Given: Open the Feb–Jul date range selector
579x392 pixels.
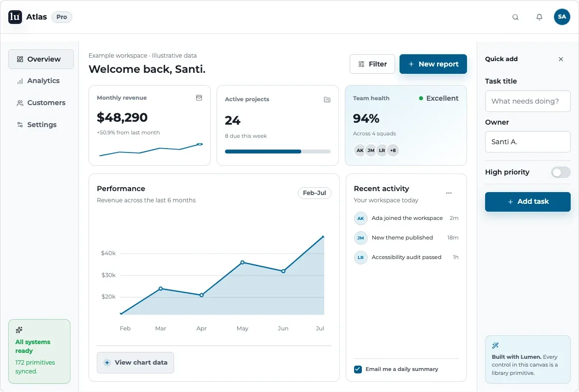Looking at the screenshot, I should [x=314, y=193].
